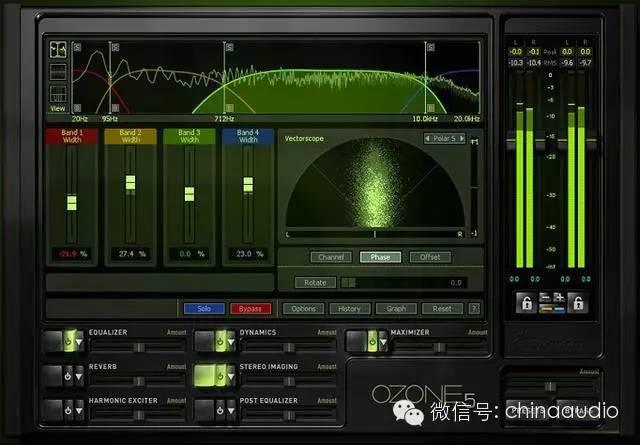Open the Stereo Imaging preset dropdown arrow
This screenshot has height=445, width=640.
(x=231, y=376)
